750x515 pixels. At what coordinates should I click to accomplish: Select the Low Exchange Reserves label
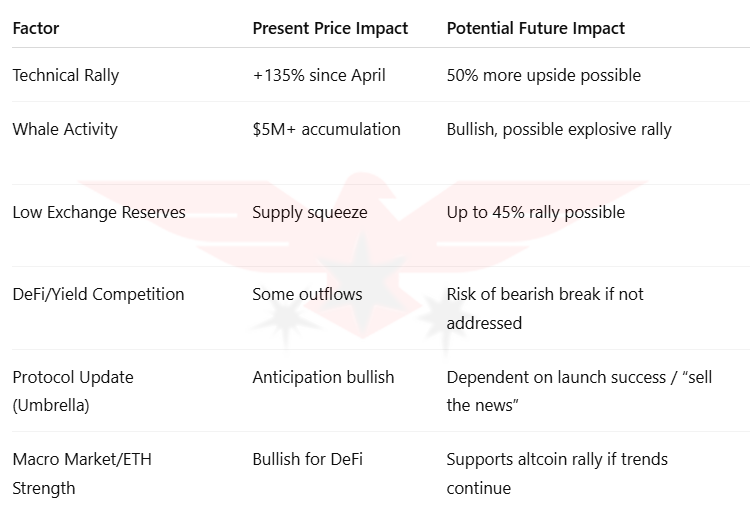[x=98, y=212]
